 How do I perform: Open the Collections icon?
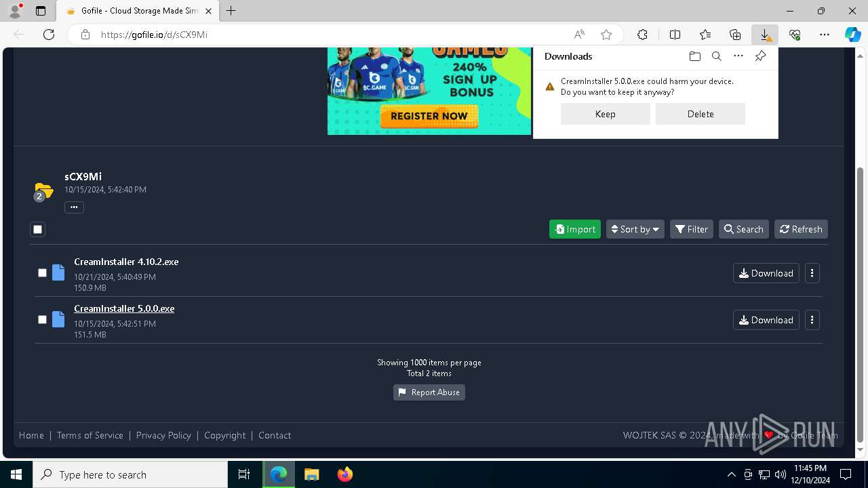click(x=735, y=35)
